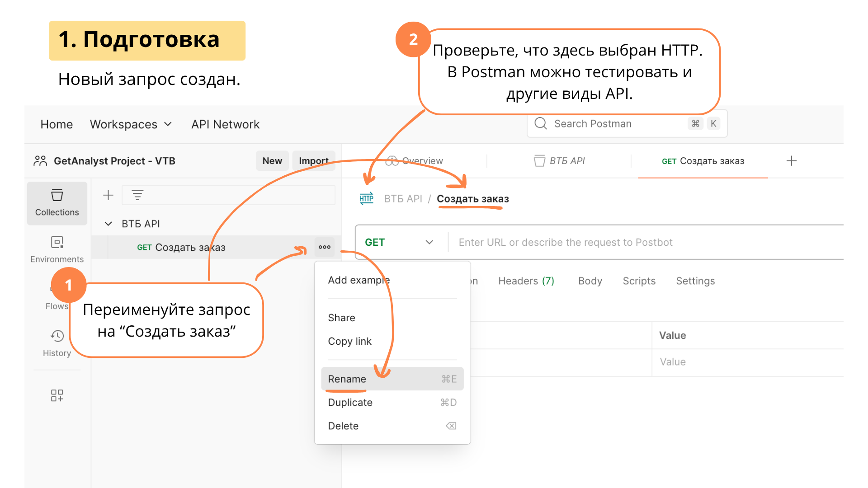Click the Создать заказ request name in breadcrumb

point(472,199)
